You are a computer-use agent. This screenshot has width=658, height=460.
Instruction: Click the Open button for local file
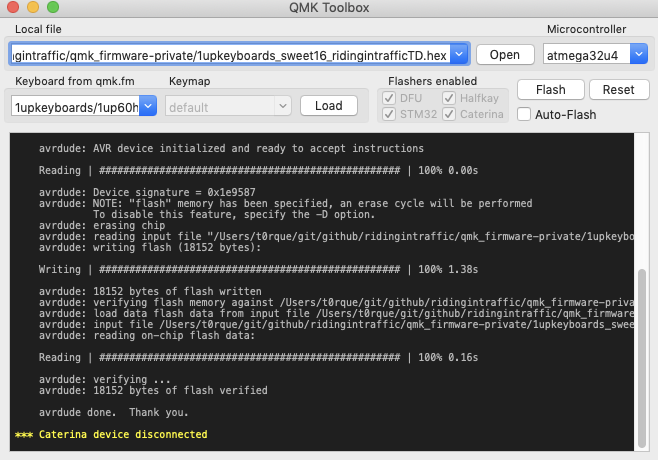point(505,55)
